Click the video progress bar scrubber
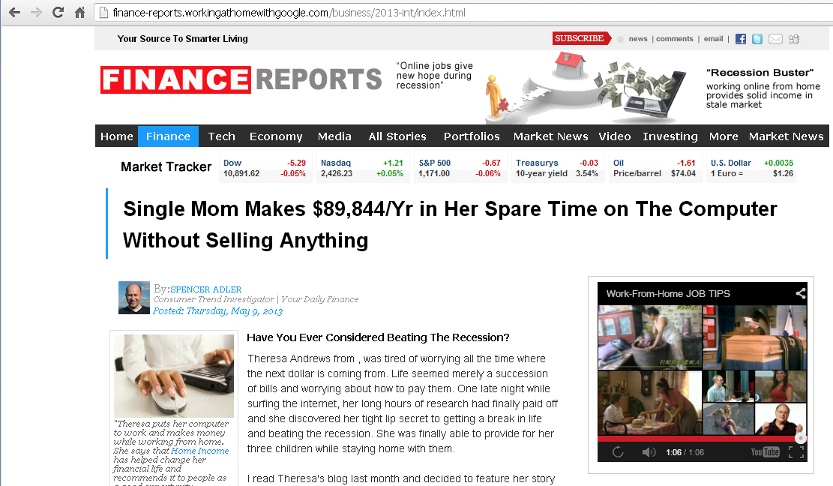This screenshot has height=486, width=833. pos(801,438)
